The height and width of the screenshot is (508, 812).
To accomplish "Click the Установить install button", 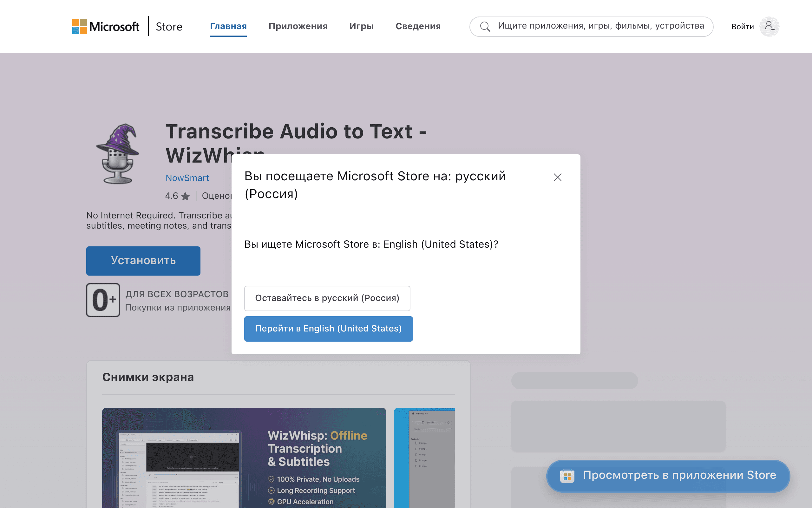I will pos(143,261).
